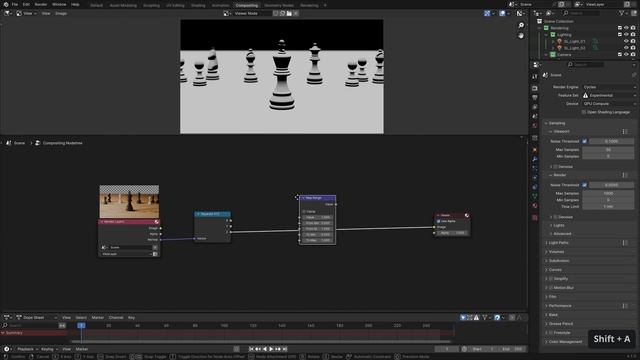640x360 pixels.
Task: Click the pan hand icon in image viewer
Action: [521, 36]
